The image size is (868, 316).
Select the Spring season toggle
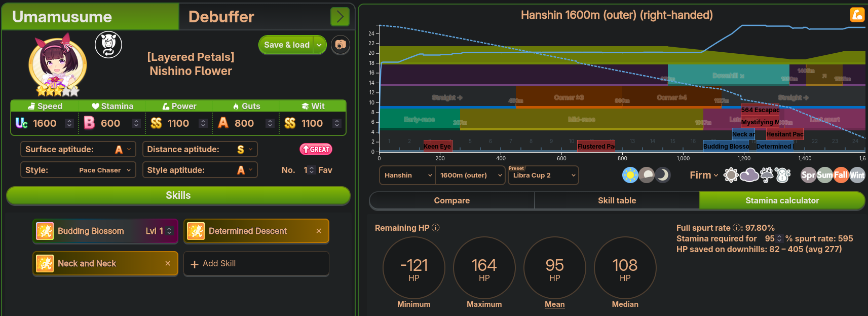(x=808, y=175)
